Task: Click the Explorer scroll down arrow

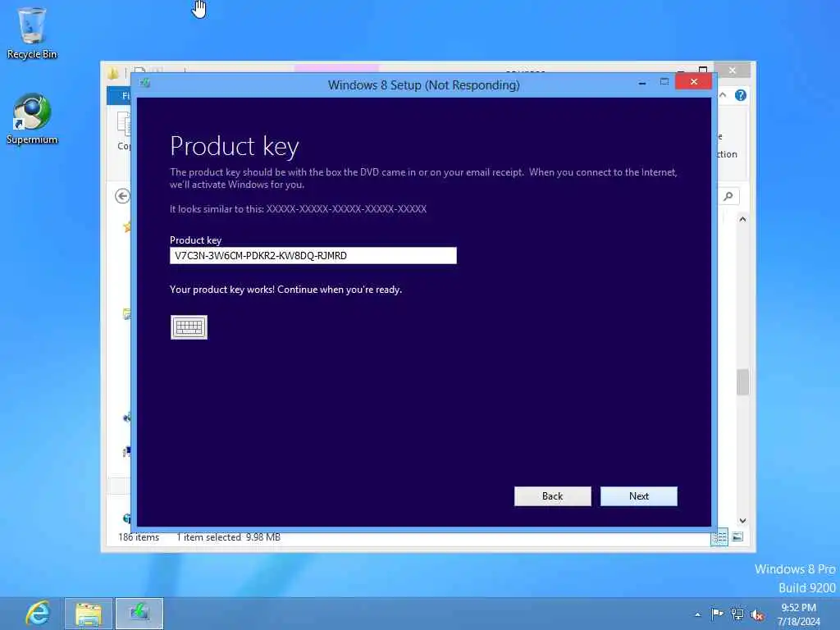Action: [x=742, y=521]
